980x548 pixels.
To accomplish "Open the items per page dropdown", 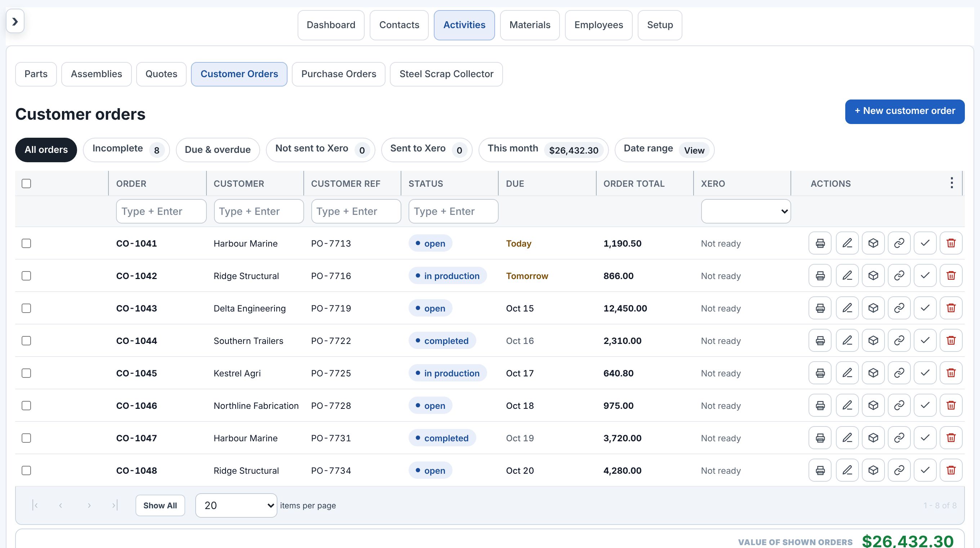I will click(x=236, y=505).
